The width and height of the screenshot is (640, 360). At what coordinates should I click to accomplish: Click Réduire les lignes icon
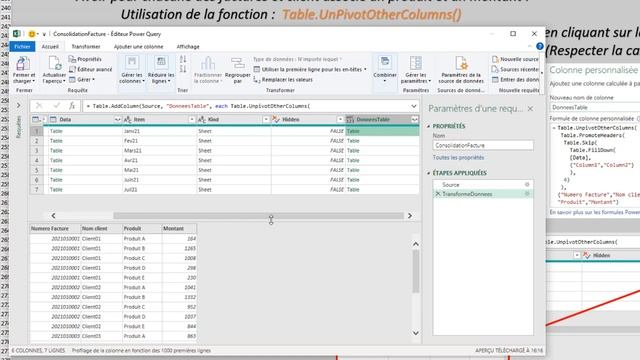tap(161, 63)
